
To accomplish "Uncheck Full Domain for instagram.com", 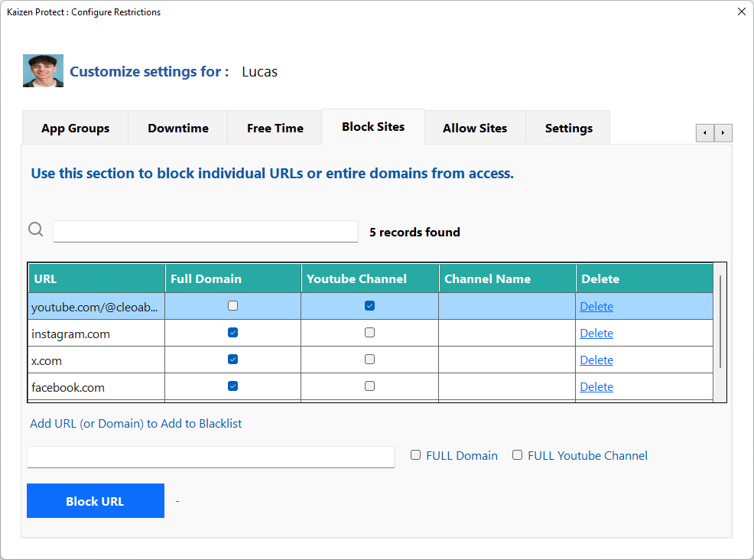I will 232,332.
